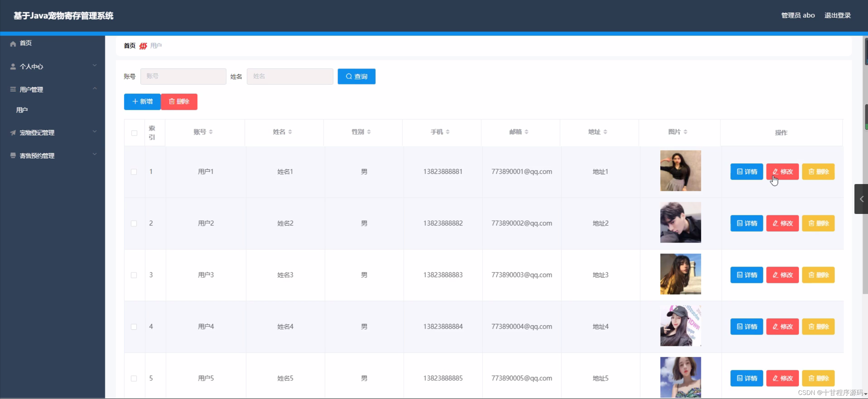Image resolution: width=868 pixels, height=399 pixels.
Task: Expand the 宠物登记管理 menu
Action: click(95, 132)
